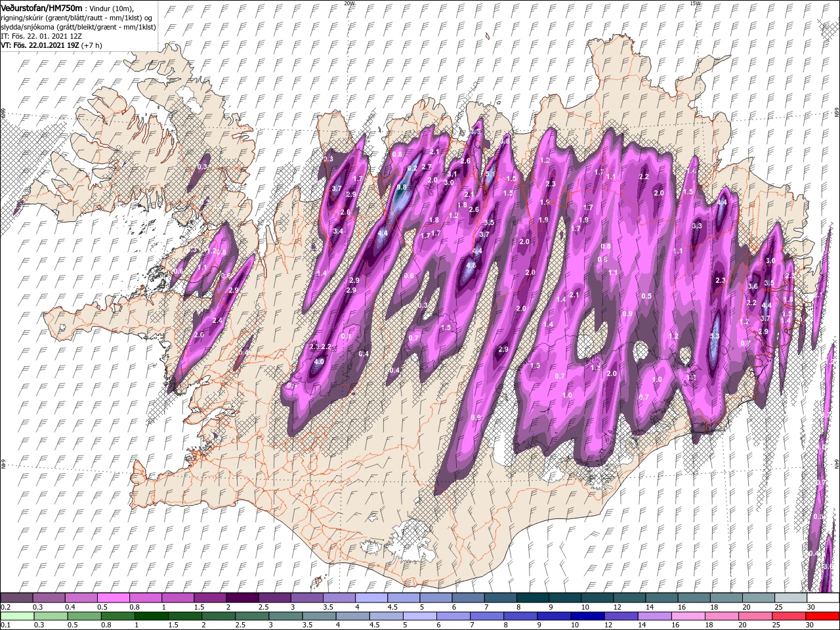This screenshot has height=630, width=840.
Task: Select bottom-row darkest green swatch 1–1.5
Action: coord(152,616)
